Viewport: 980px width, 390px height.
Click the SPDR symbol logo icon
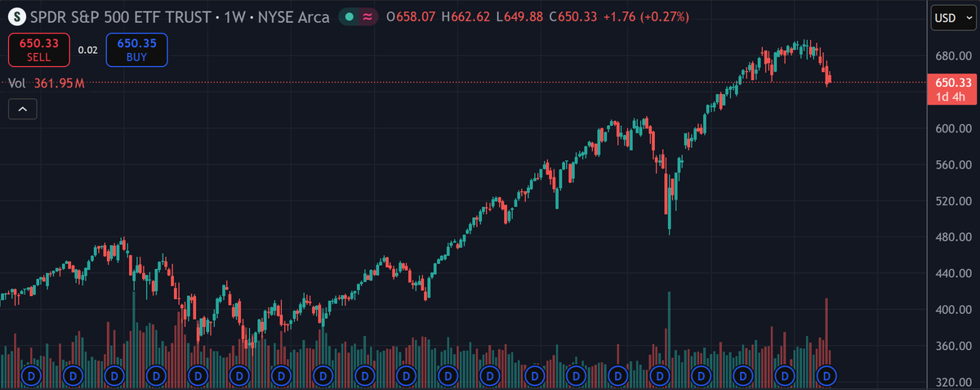coord(17,16)
